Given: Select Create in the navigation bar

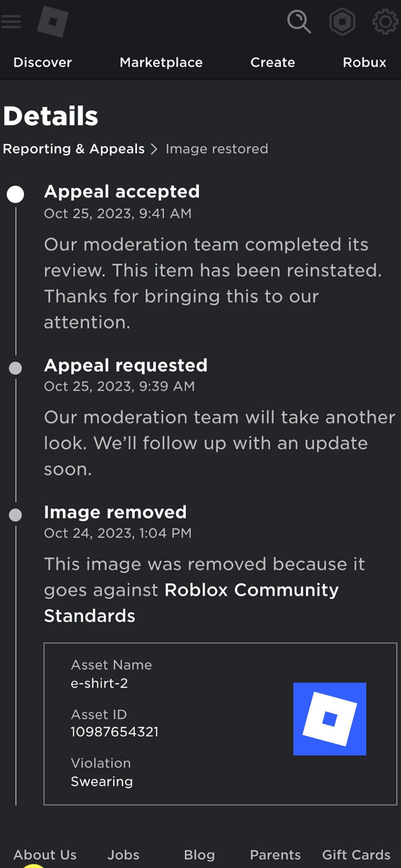Looking at the screenshot, I should coord(273,62).
